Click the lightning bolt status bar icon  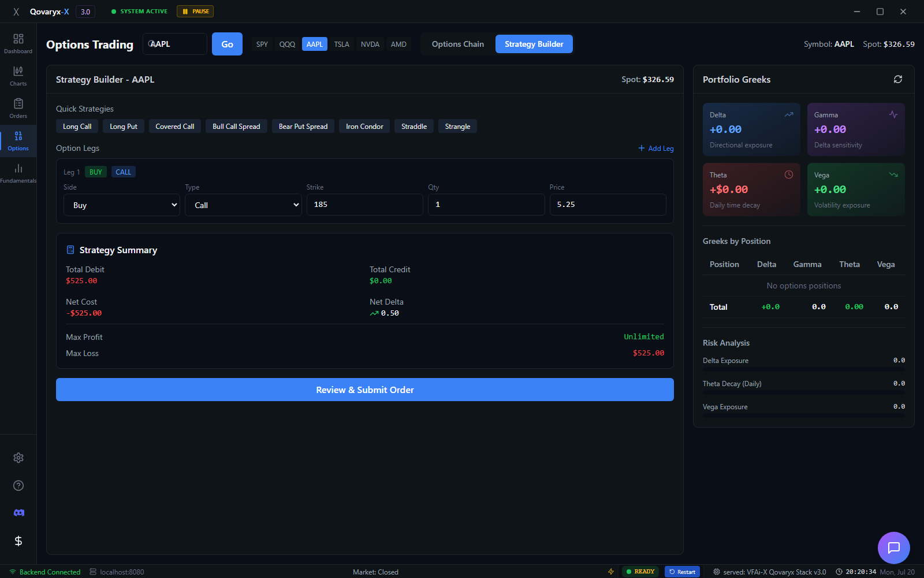coord(611,572)
